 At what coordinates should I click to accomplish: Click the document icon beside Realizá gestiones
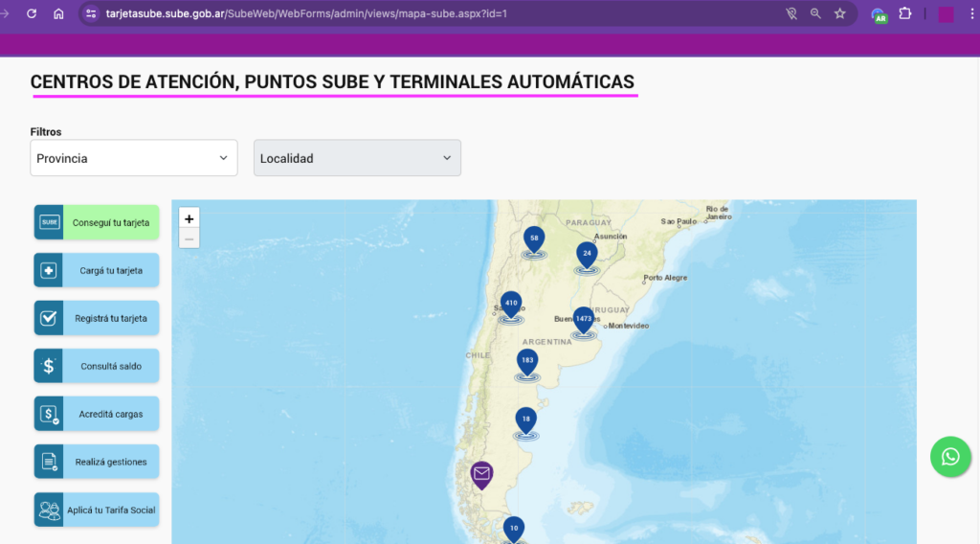(49, 462)
